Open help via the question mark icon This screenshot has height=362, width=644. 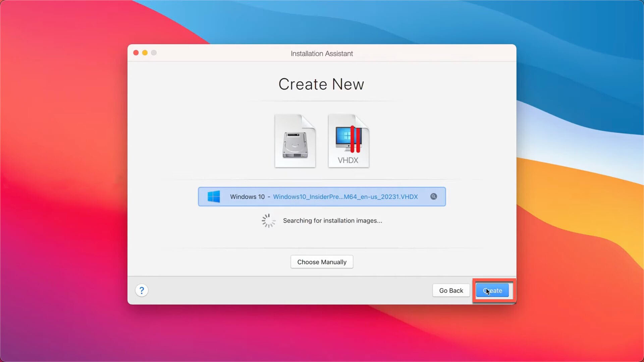coord(142,290)
